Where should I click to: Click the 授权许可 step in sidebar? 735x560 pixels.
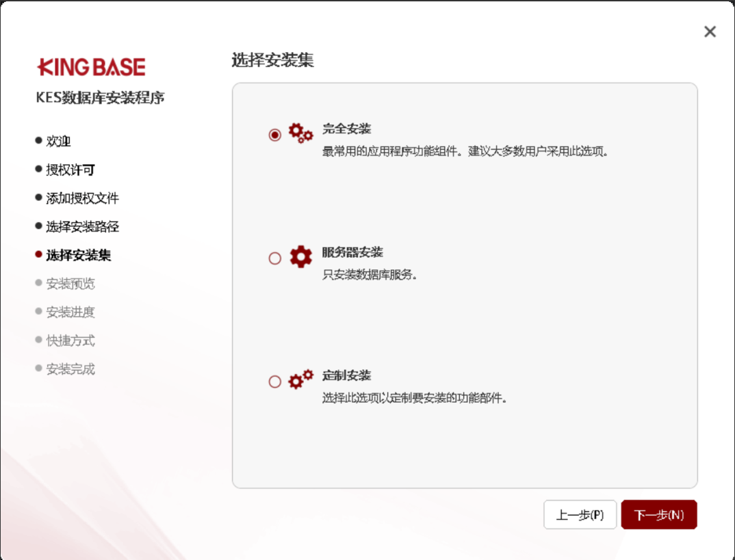pos(70,170)
